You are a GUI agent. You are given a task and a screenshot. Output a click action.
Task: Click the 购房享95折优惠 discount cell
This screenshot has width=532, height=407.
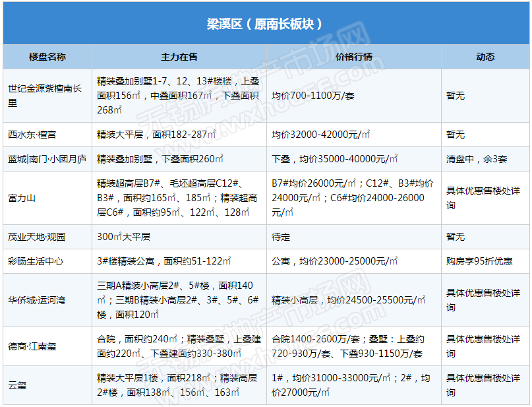[479, 261]
